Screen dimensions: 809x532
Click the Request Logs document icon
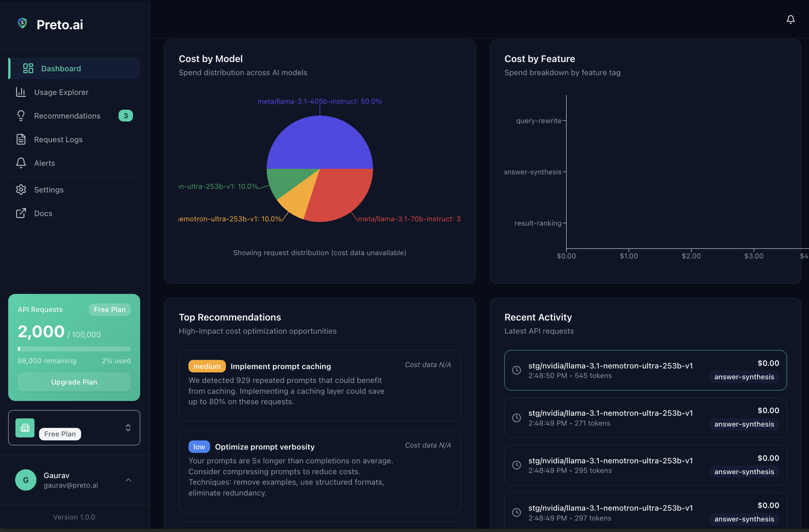(x=21, y=139)
